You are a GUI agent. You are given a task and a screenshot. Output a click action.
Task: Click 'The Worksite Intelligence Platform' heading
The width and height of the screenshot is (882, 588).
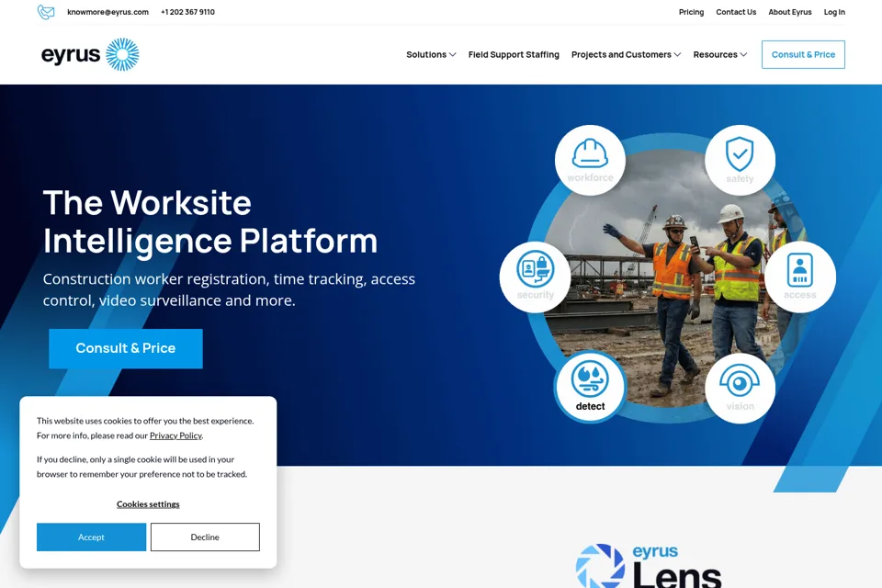[x=209, y=221]
